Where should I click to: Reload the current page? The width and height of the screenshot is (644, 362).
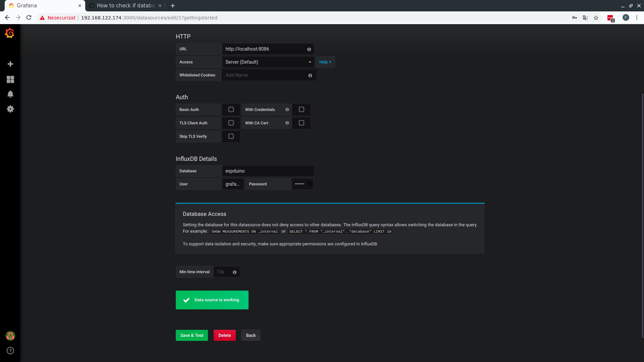coord(29,18)
